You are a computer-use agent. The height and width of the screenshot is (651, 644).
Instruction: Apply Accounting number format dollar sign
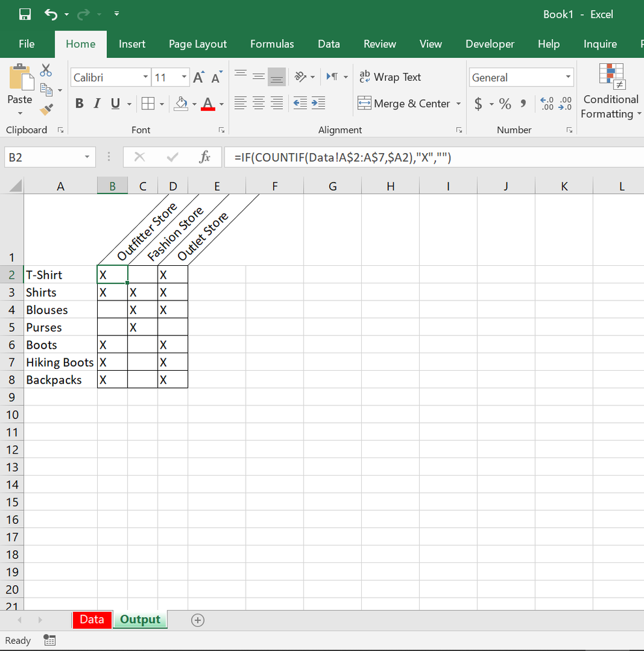[478, 104]
